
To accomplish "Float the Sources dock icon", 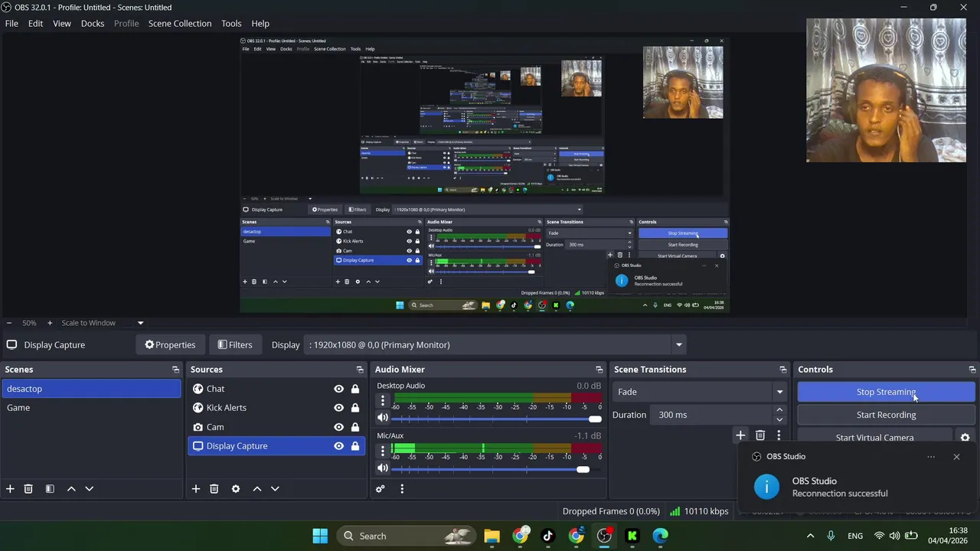I will (x=360, y=370).
